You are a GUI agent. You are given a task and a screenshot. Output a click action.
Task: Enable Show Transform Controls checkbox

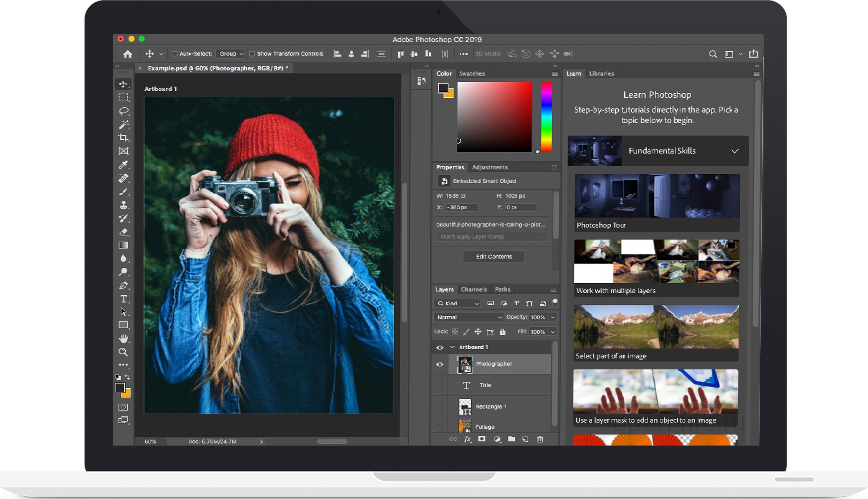pyautogui.click(x=252, y=54)
